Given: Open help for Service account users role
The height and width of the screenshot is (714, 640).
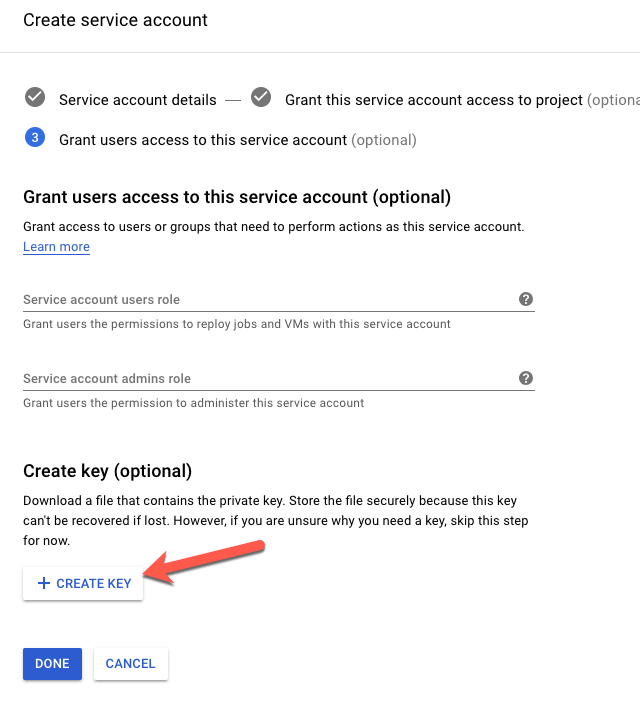Looking at the screenshot, I should pos(526,299).
